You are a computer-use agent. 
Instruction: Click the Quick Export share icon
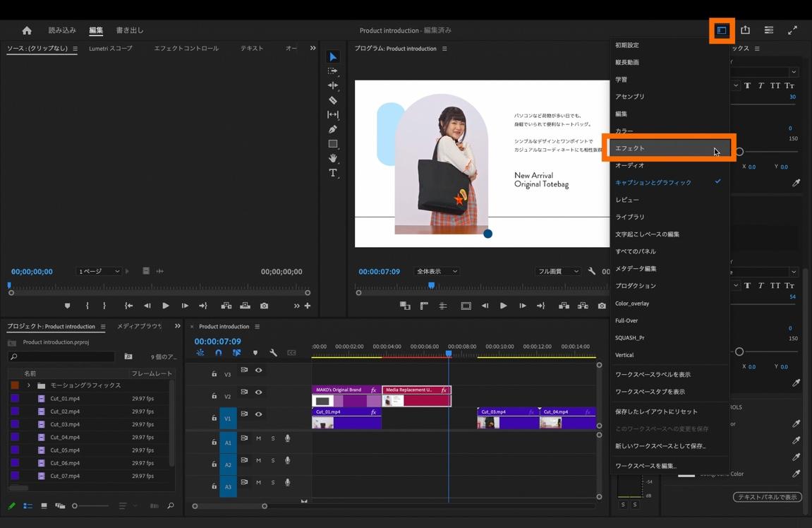pyautogui.click(x=745, y=30)
